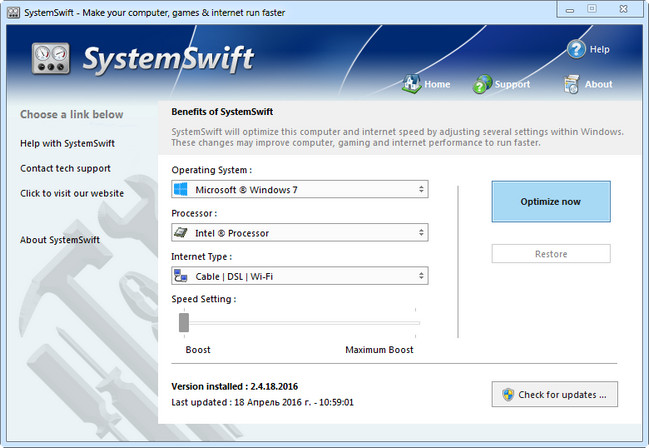
Task: Click the Benefits of SystemSwift heading
Action: tap(222, 112)
